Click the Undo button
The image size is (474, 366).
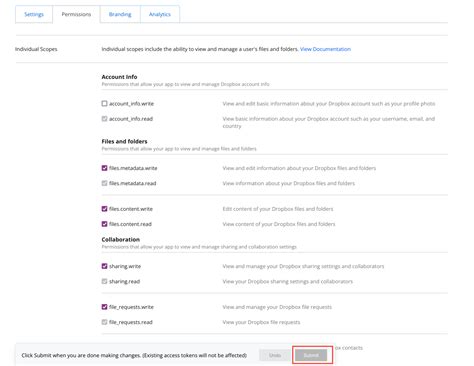point(275,355)
